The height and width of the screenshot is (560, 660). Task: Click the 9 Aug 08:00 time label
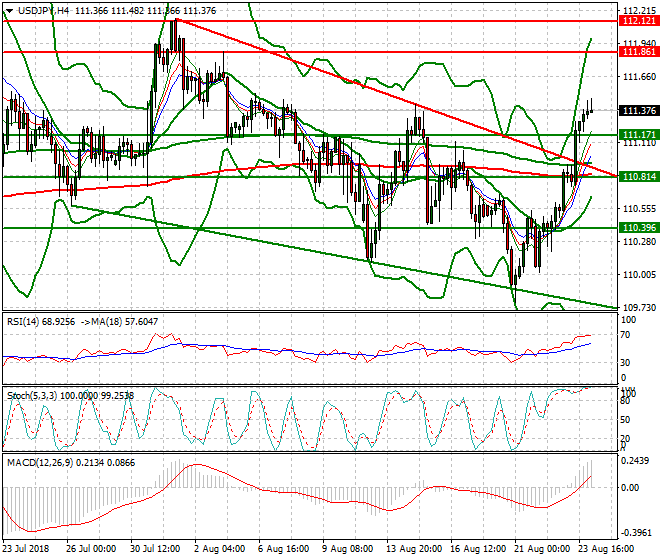tap(348, 549)
